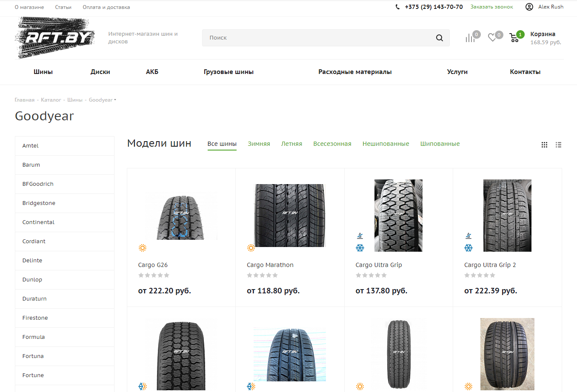Open the Cargo Ultra Grip 2 tire thumbnail
Image resolution: width=577 pixels, height=392 pixels.
pos(507,216)
